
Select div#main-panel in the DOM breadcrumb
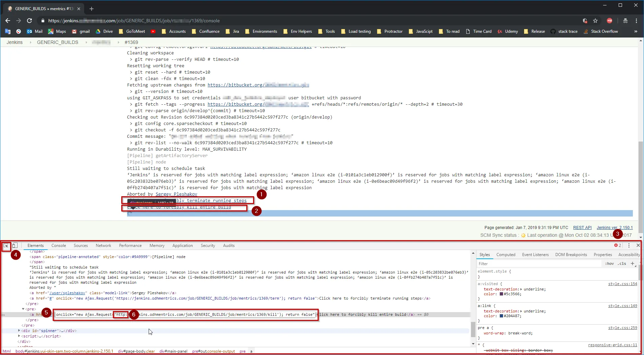tap(173, 351)
